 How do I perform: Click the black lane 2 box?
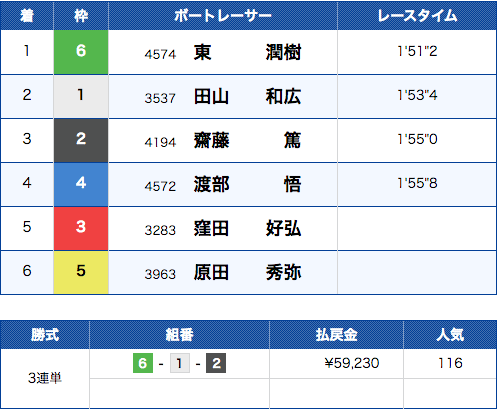[x=81, y=140]
